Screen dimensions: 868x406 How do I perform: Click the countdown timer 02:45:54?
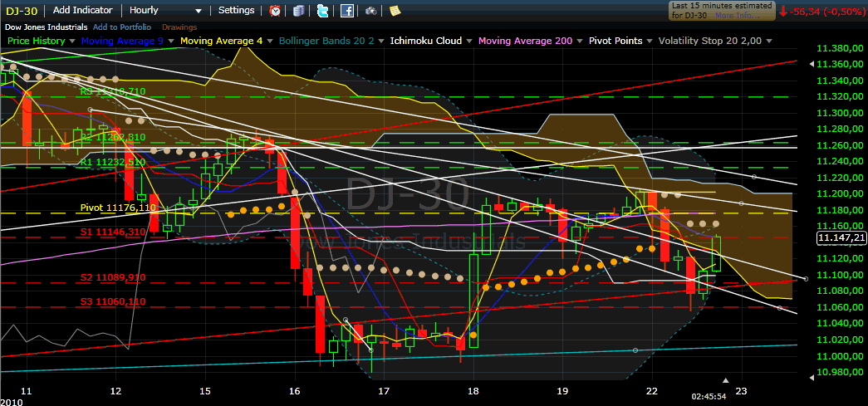pos(708,397)
